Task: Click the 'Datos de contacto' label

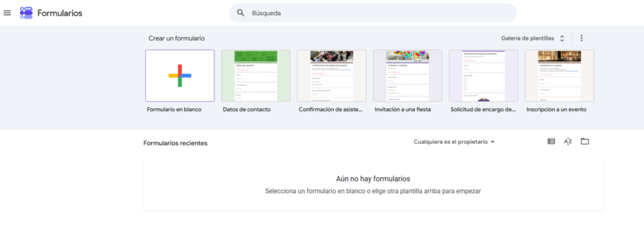Action: pos(247,109)
